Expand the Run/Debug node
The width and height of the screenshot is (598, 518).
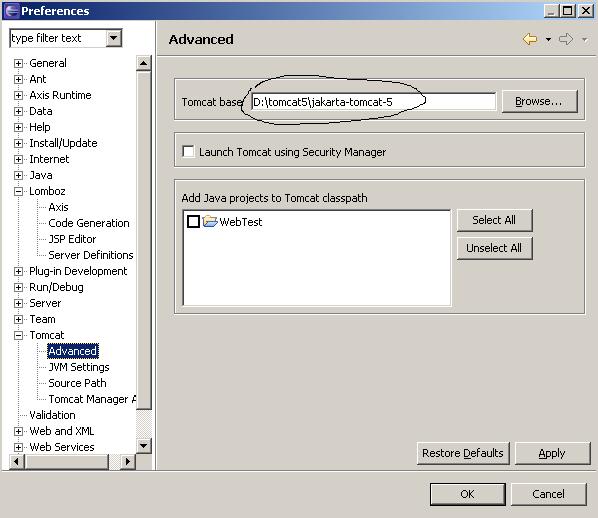pos(18,288)
